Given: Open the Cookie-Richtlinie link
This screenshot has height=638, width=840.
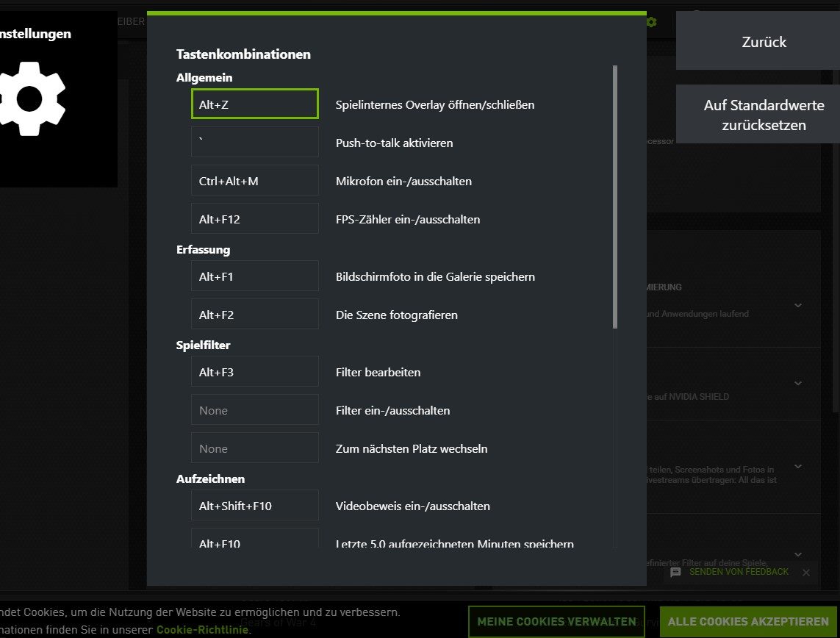Looking at the screenshot, I should point(202,629).
